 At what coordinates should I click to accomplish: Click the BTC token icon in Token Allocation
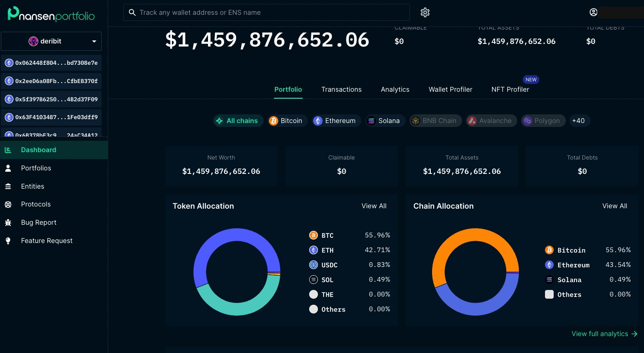click(314, 235)
